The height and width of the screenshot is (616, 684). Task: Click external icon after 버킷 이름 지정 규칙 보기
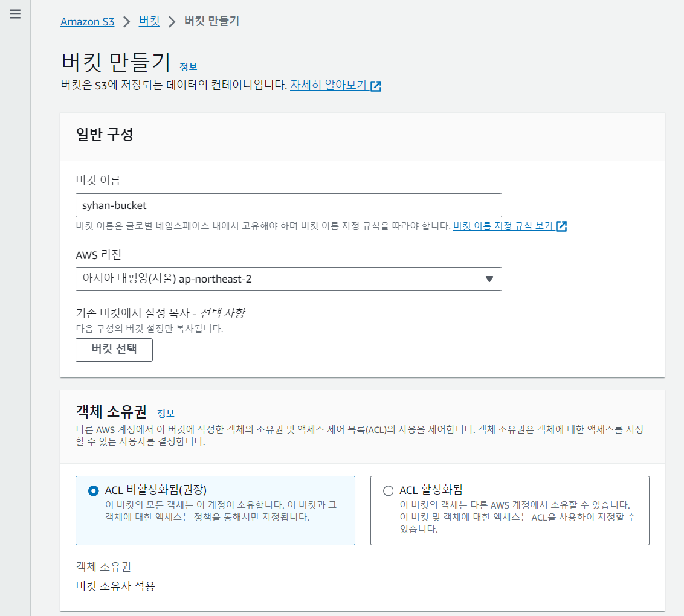click(x=561, y=226)
